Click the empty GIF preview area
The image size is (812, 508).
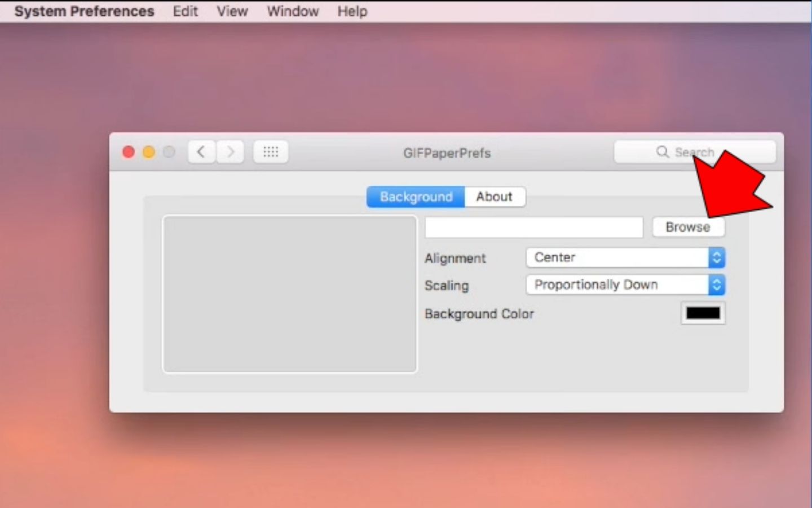pyautogui.click(x=290, y=294)
